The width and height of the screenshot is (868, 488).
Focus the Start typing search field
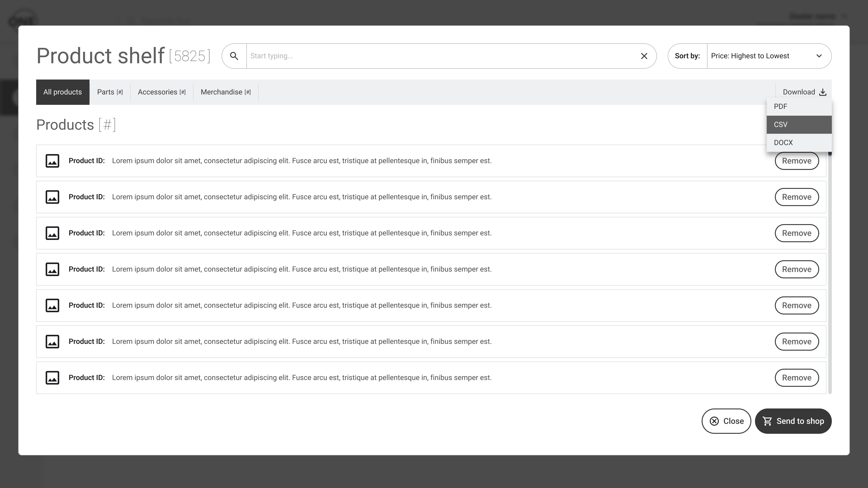(x=438, y=56)
